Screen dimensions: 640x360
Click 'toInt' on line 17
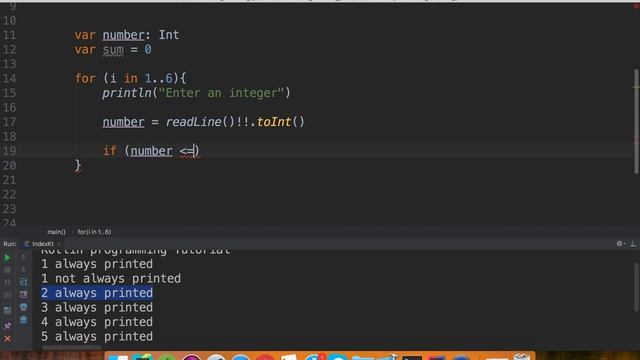click(273, 122)
